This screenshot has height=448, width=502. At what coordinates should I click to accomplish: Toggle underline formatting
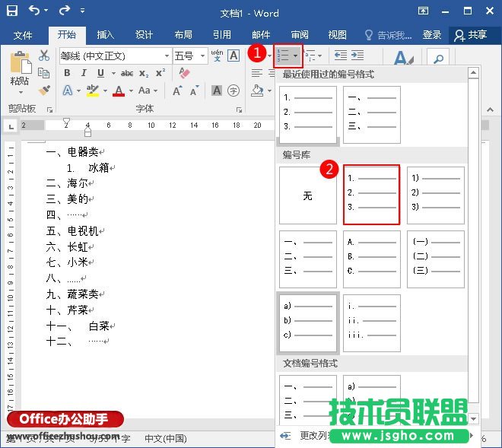pyautogui.click(x=101, y=73)
